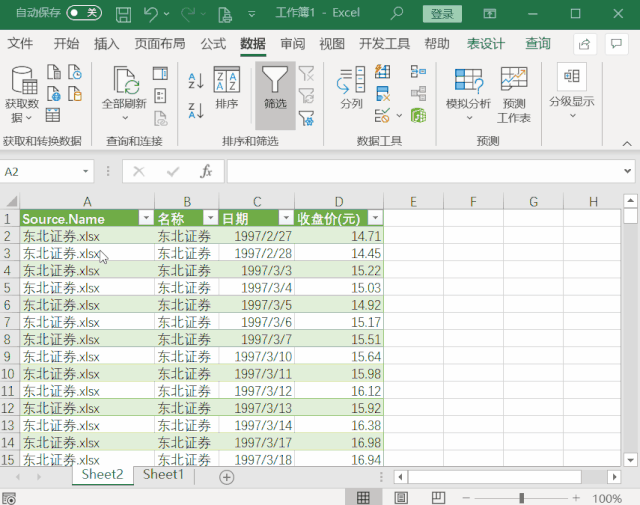
Task: Click the Relationships icon
Action: (x=418, y=94)
